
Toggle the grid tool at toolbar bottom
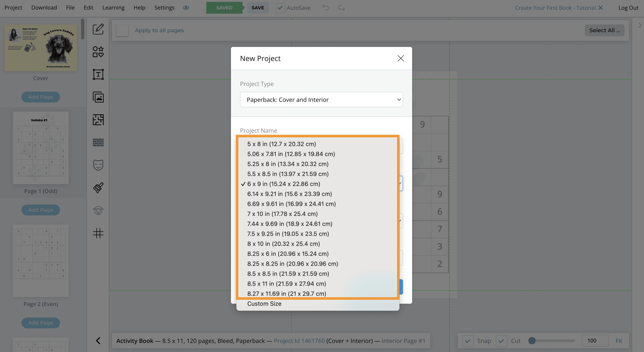click(x=98, y=233)
